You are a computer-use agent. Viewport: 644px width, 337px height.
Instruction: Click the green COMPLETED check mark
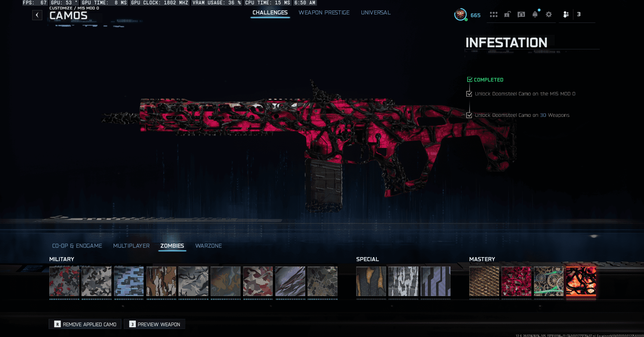470,80
